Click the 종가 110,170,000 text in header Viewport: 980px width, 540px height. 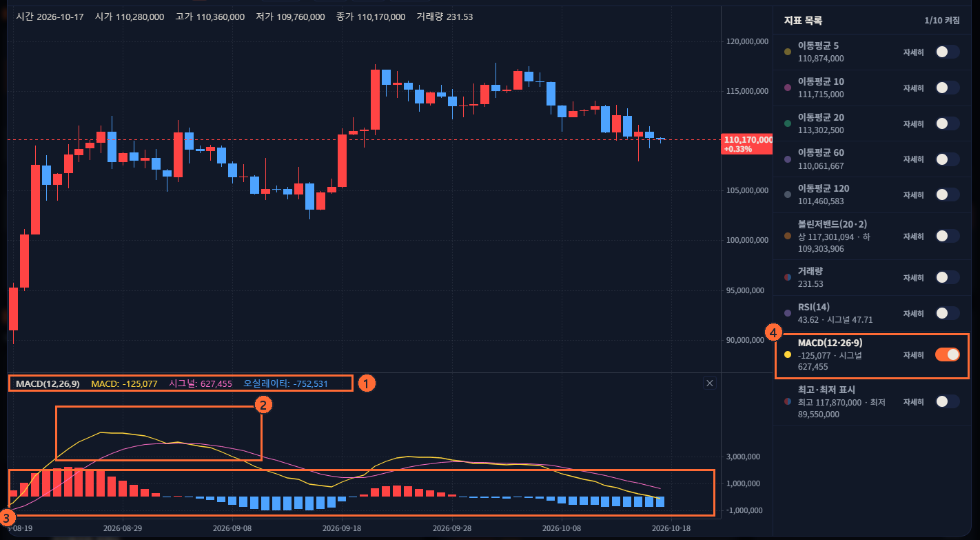[x=370, y=17]
